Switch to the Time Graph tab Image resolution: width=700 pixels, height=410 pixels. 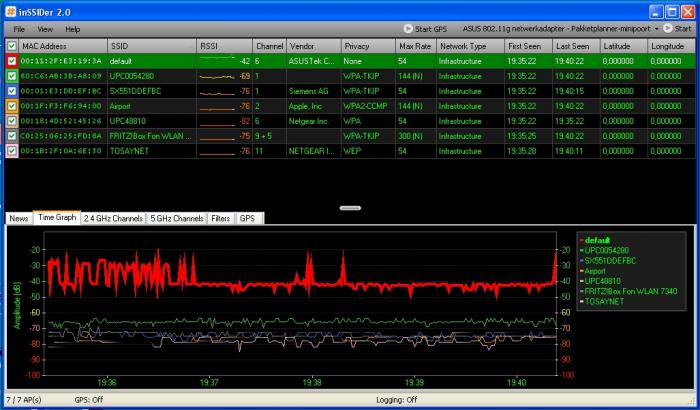[x=57, y=218]
